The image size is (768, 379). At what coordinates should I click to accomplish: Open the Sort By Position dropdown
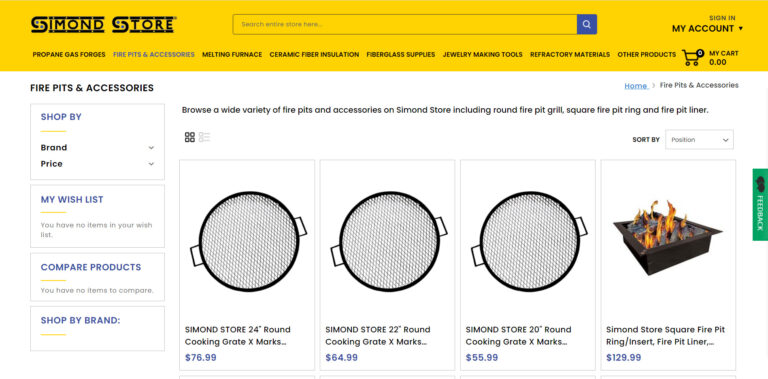coord(699,140)
